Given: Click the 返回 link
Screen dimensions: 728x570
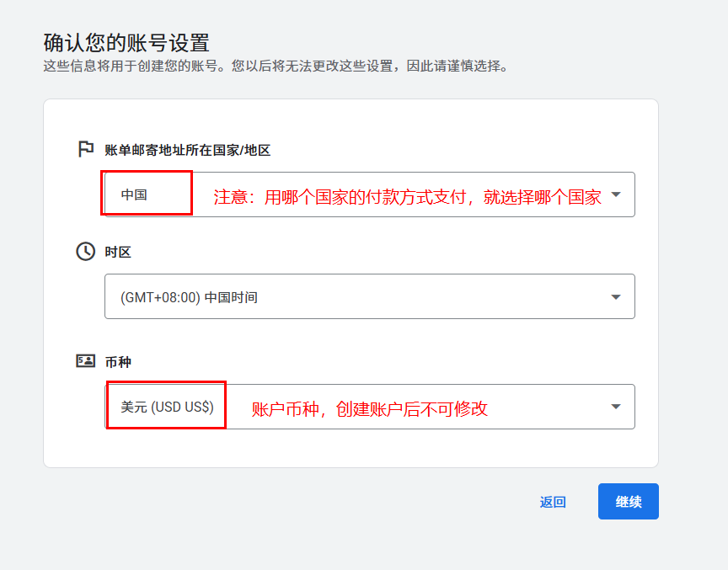Looking at the screenshot, I should pyautogui.click(x=553, y=502).
